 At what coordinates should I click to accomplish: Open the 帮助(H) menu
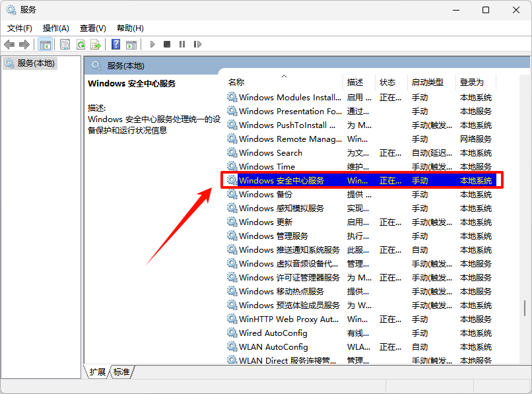pos(130,28)
